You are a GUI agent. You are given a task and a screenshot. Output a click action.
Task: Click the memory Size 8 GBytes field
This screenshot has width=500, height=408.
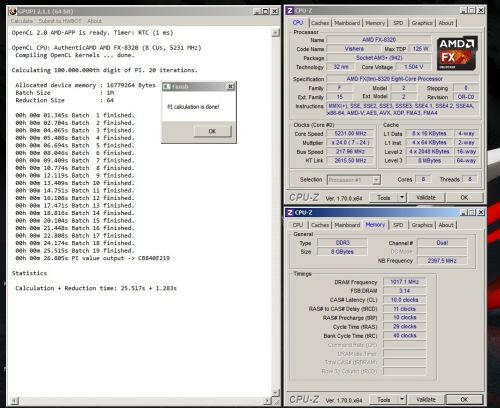pyautogui.click(x=342, y=252)
